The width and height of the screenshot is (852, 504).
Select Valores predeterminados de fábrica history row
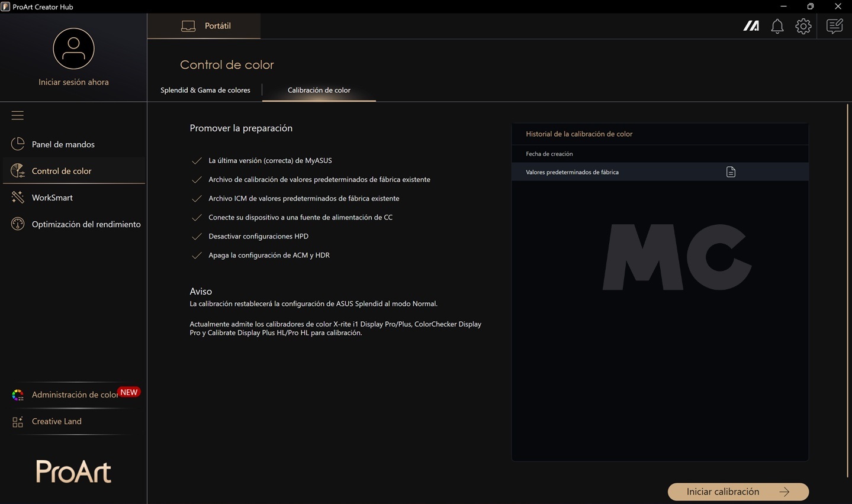tap(660, 172)
